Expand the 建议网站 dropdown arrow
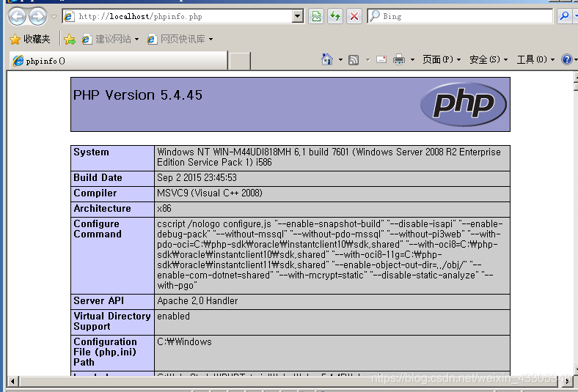578x392 pixels. (136, 39)
